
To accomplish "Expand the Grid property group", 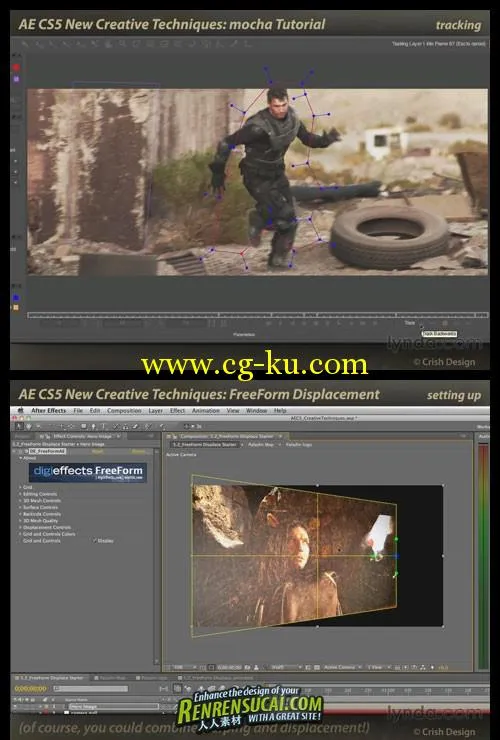I will 20,487.
